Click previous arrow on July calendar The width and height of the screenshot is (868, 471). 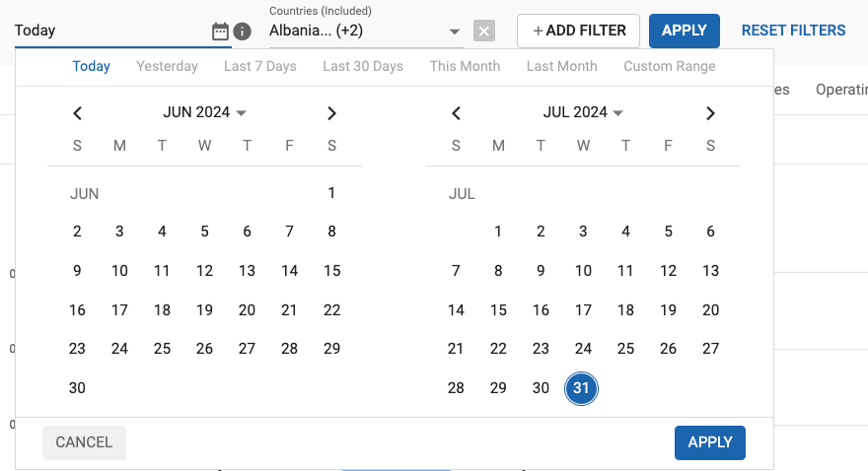click(456, 113)
